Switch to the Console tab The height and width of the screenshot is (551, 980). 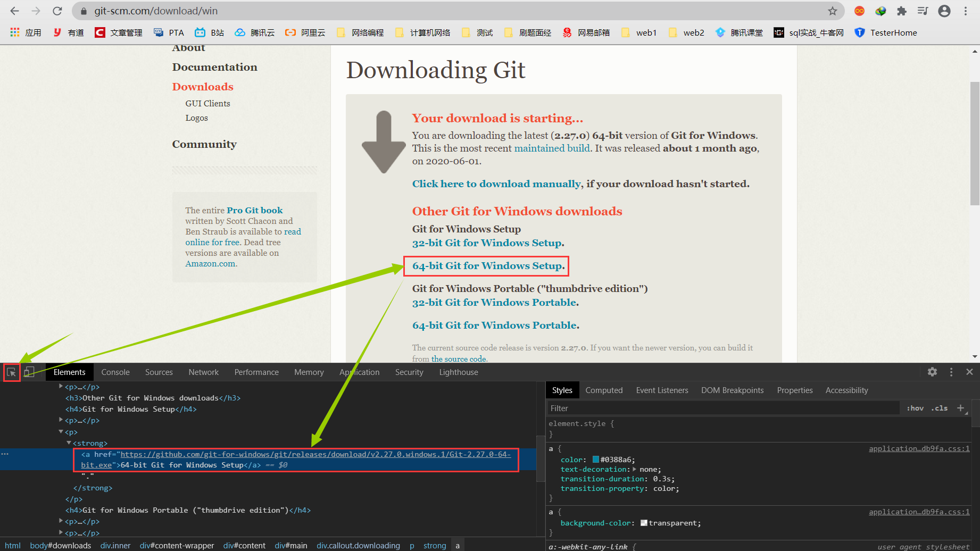[x=115, y=372]
